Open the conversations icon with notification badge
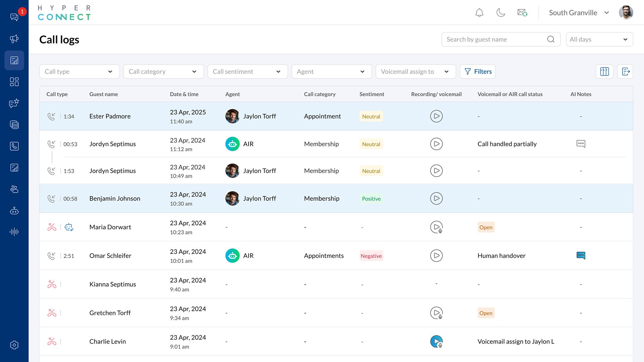 click(14, 17)
